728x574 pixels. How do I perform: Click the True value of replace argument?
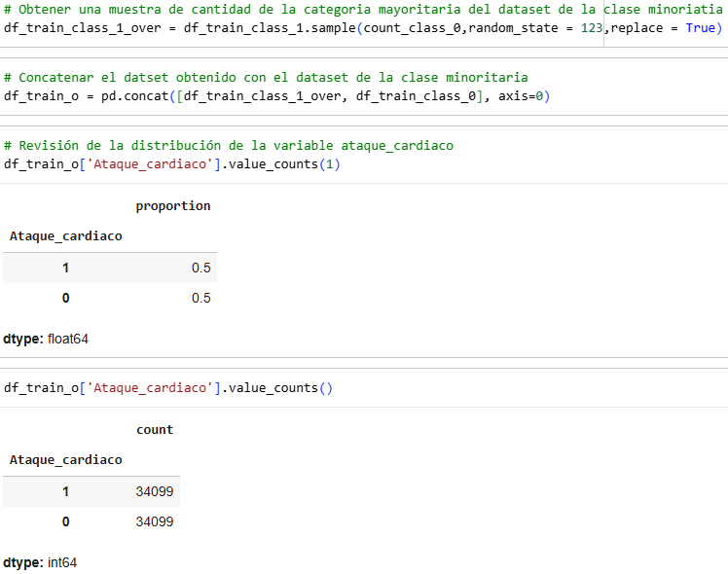pos(700,28)
